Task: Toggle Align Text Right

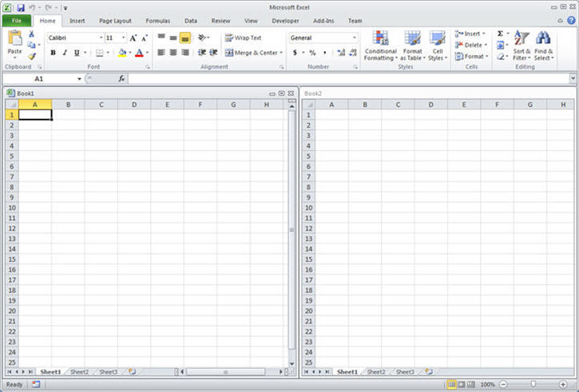Action: point(185,53)
